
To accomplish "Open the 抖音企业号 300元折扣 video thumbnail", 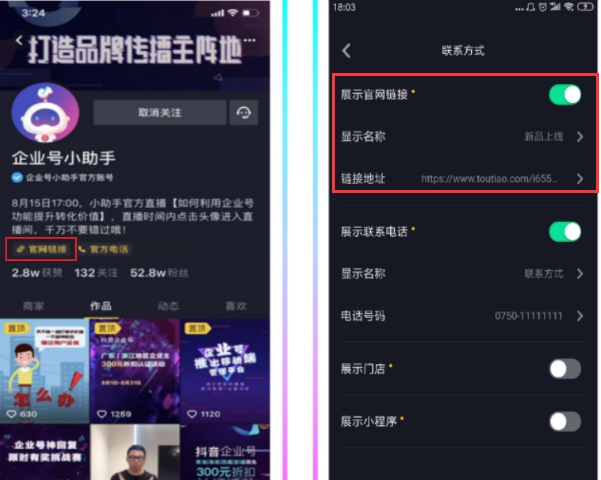I will (x=225, y=452).
